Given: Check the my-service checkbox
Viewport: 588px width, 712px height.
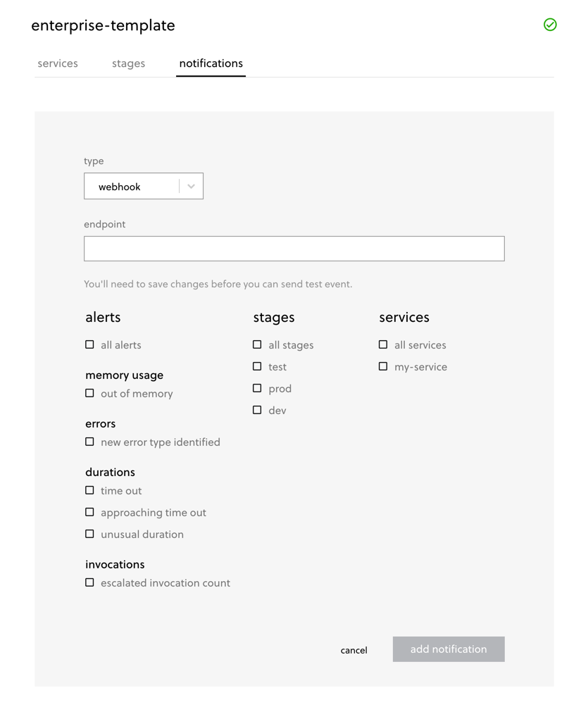Looking at the screenshot, I should pyautogui.click(x=382, y=366).
